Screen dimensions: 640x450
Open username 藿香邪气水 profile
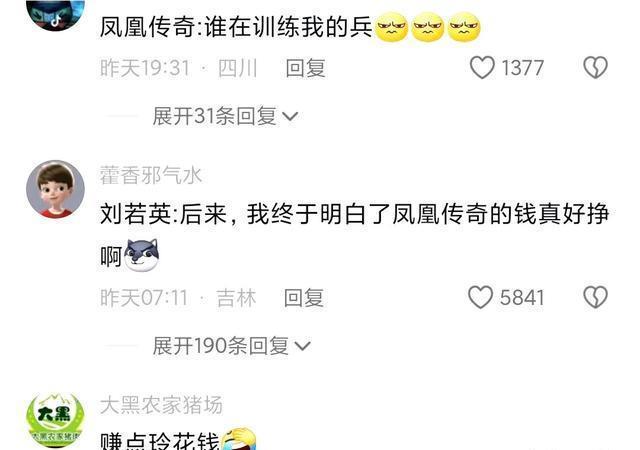pyautogui.click(x=151, y=176)
